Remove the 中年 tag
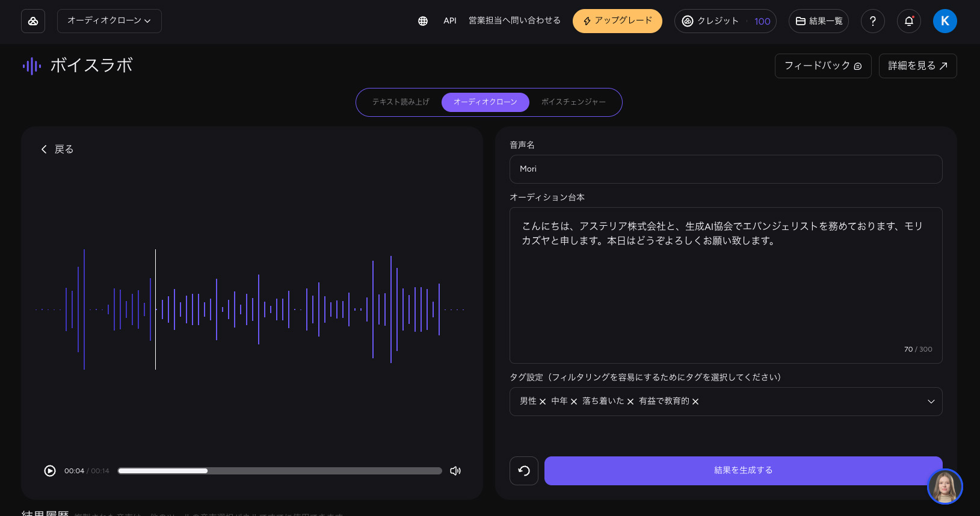 [574, 402]
